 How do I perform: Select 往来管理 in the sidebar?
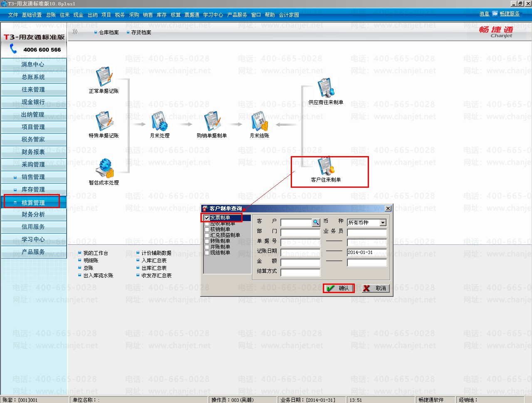pos(33,90)
